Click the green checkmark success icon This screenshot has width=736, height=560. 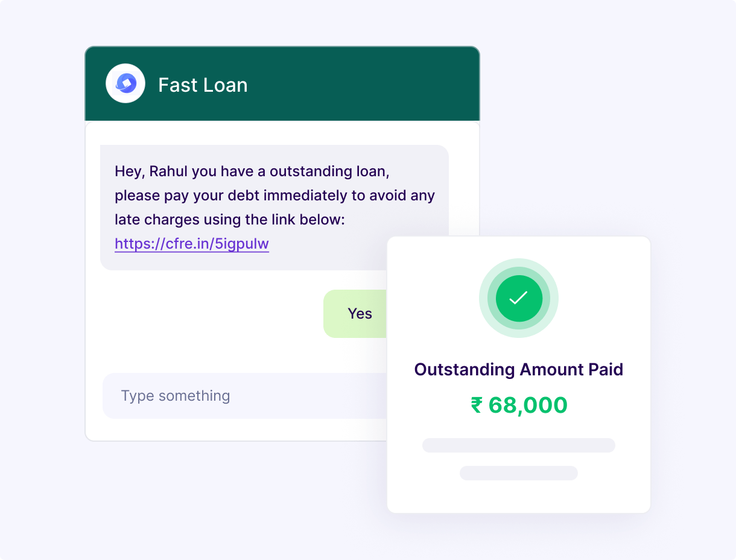click(x=519, y=298)
